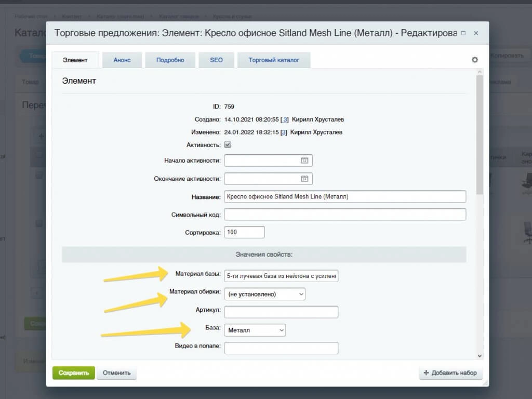Focus the Символьный код field
The height and width of the screenshot is (399, 532).
(x=345, y=215)
